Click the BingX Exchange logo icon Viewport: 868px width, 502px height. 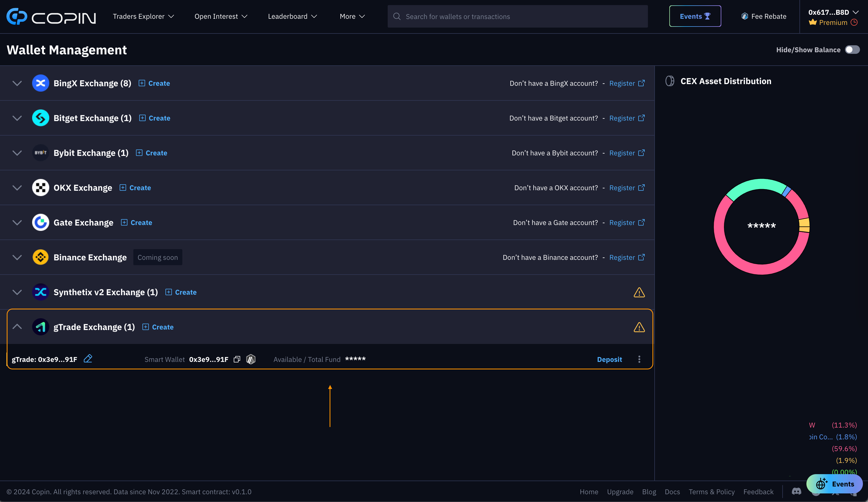[x=41, y=83]
